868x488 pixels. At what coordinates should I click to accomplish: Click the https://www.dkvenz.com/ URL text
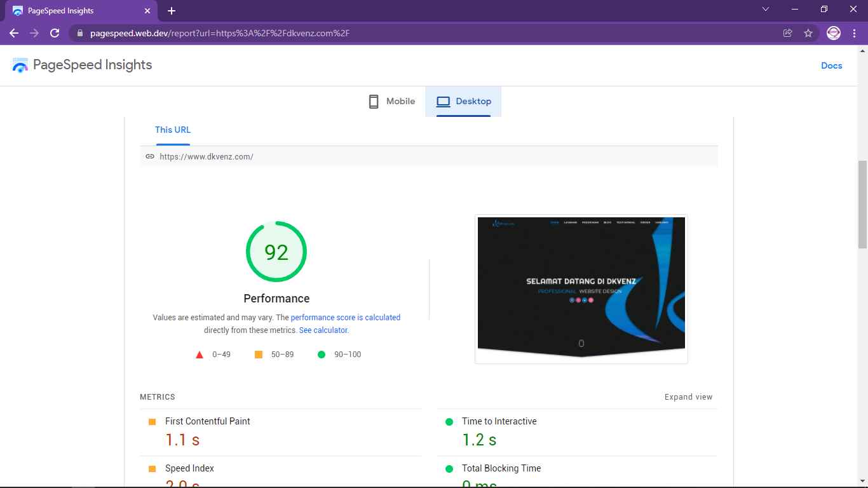[207, 156]
